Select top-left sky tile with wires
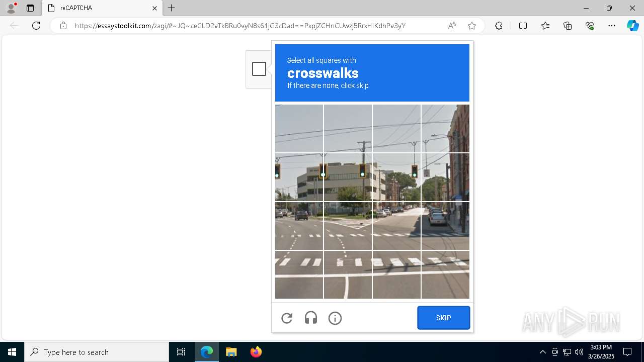This screenshot has width=644, height=362. 299,128
